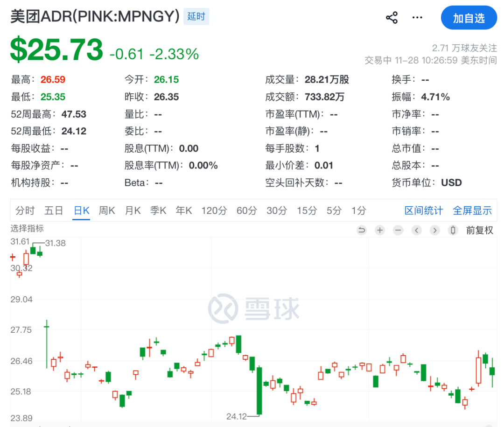
Task: Click the current price $25.73
Action: coord(56,49)
